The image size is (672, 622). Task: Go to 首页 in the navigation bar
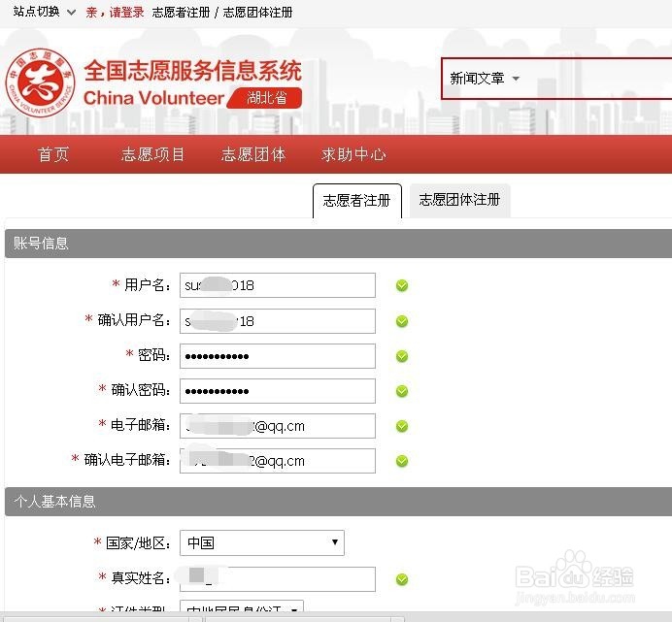click(53, 154)
